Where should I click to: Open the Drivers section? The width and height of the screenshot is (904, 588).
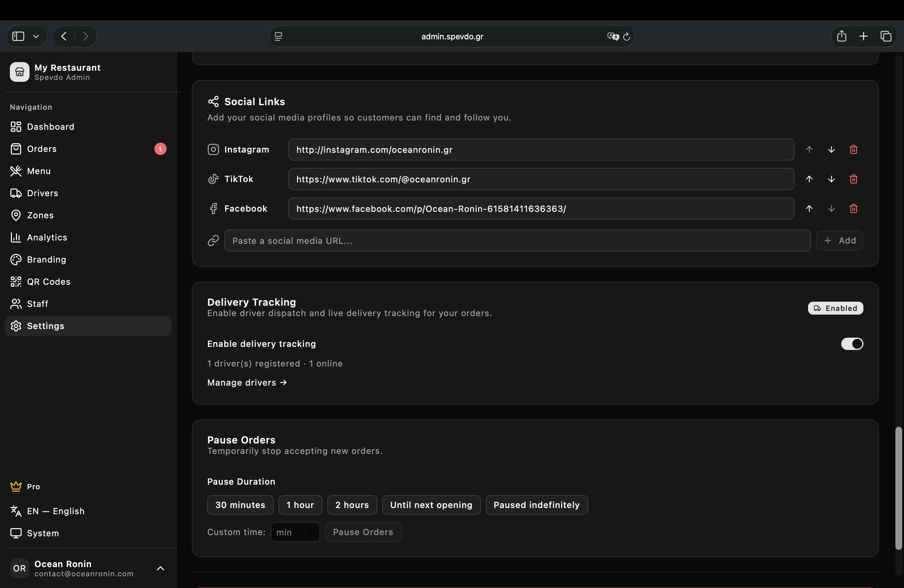pyautogui.click(x=42, y=193)
